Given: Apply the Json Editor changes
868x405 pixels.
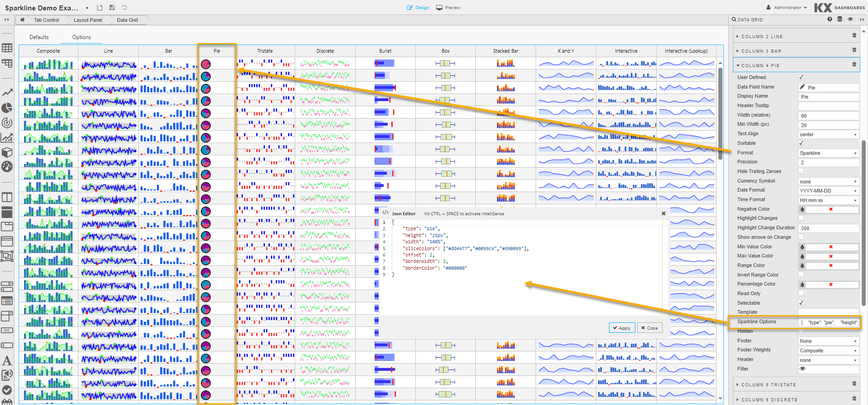Looking at the screenshot, I should click(621, 328).
